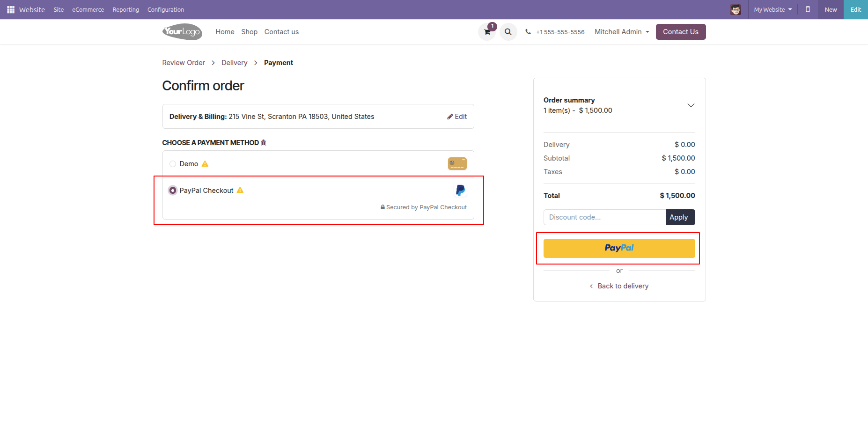This screenshot has height=434, width=868.
Task: Open the Mitchell Admin user dropdown
Action: pyautogui.click(x=622, y=32)
